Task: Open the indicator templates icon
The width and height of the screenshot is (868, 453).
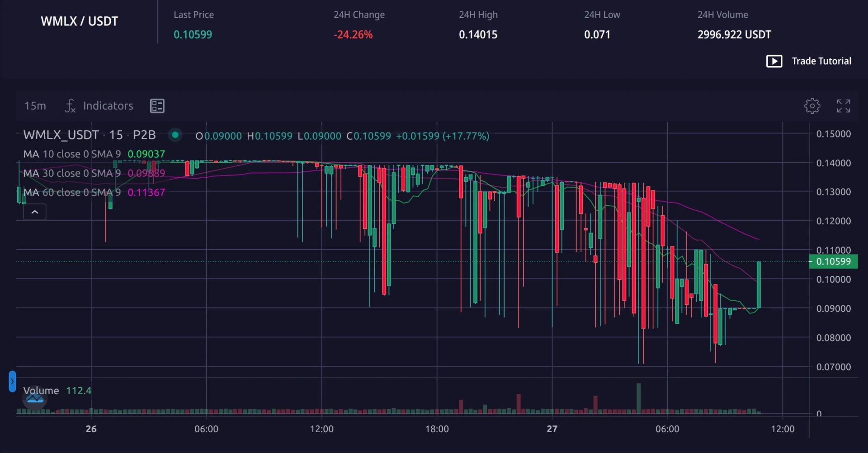Action: pos(157,106)
